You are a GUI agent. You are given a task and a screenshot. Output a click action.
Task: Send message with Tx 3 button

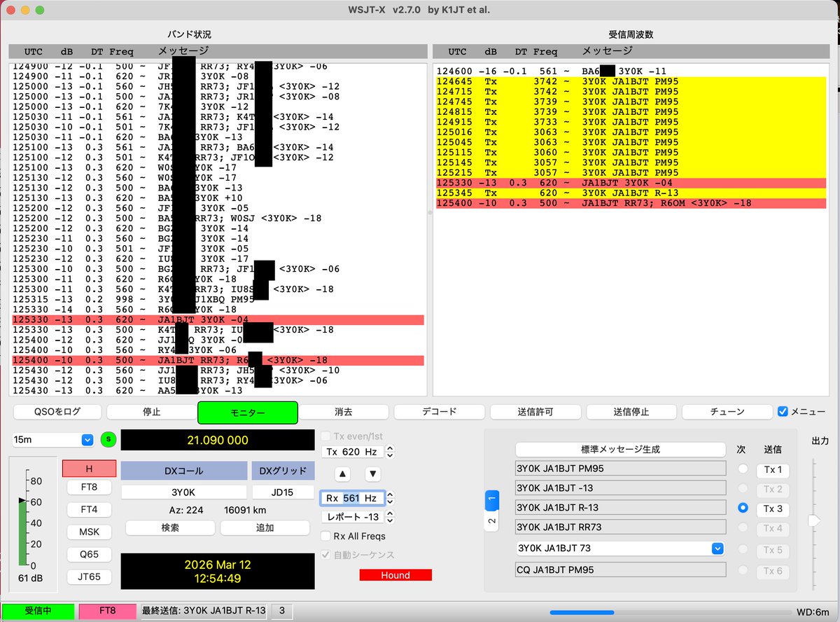click(x=773, y=509)
